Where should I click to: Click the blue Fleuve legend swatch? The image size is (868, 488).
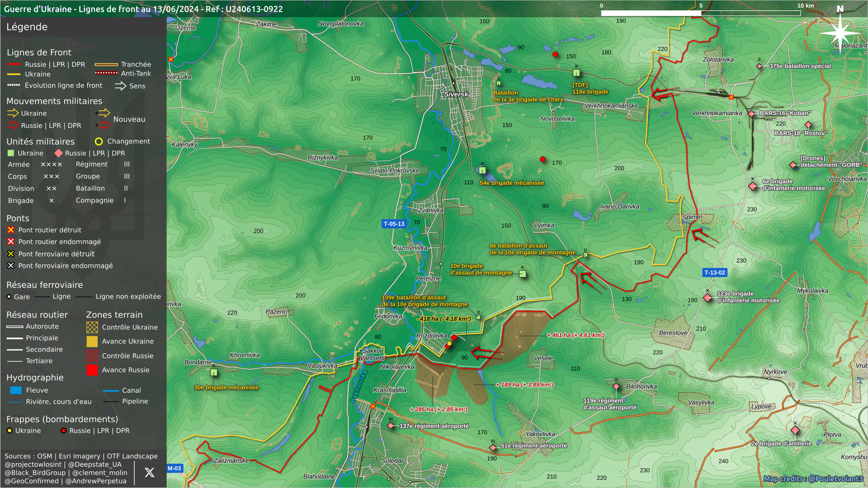16,390
